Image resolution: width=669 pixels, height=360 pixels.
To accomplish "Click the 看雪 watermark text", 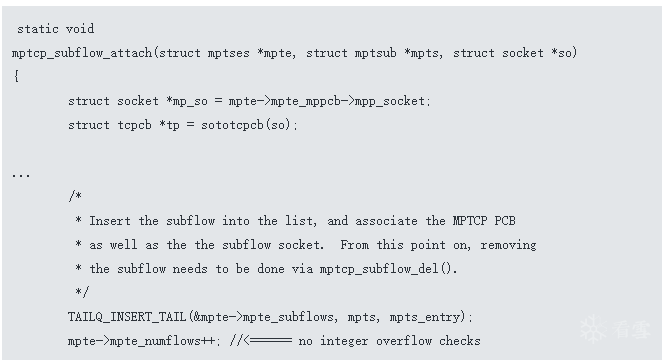I will coord(631,329).
